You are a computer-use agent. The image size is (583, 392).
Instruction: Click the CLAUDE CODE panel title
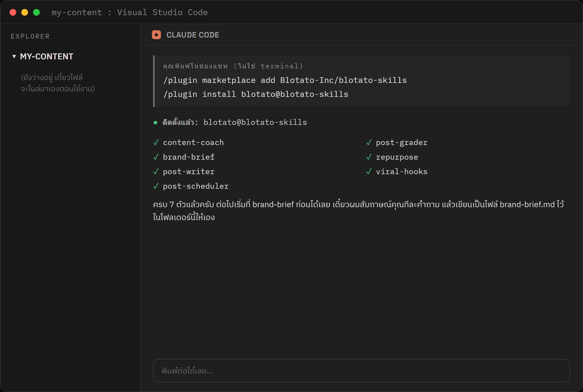pyautogui.click(x=193, y=35)
